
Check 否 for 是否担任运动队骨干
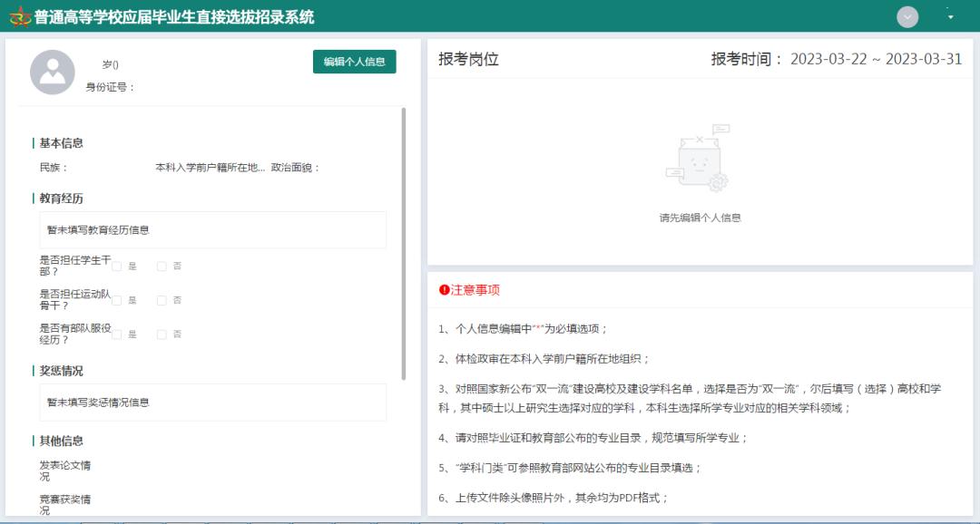coord(162,299)
